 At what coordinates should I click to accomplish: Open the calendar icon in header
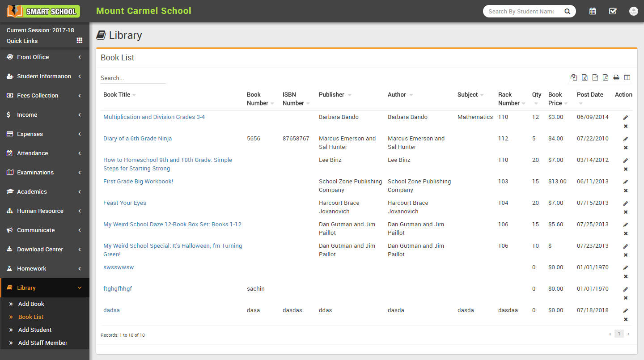(x=593, y=11)
